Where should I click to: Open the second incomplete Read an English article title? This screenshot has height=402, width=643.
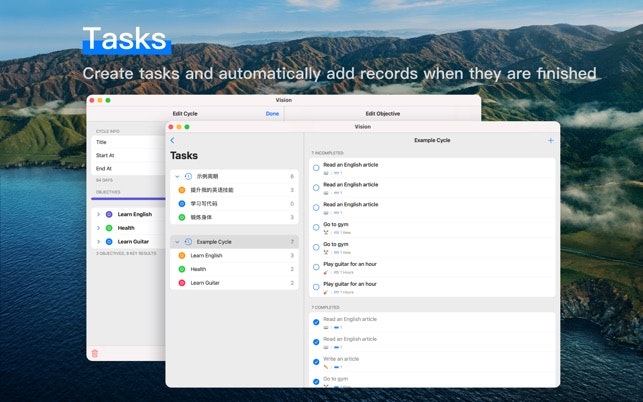coord(351,185)
